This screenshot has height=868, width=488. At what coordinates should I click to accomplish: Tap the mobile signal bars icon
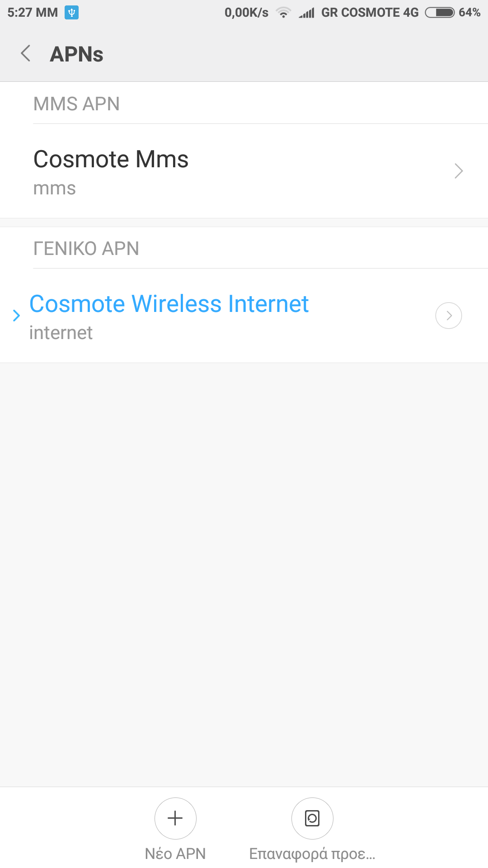tap(307, 13)
